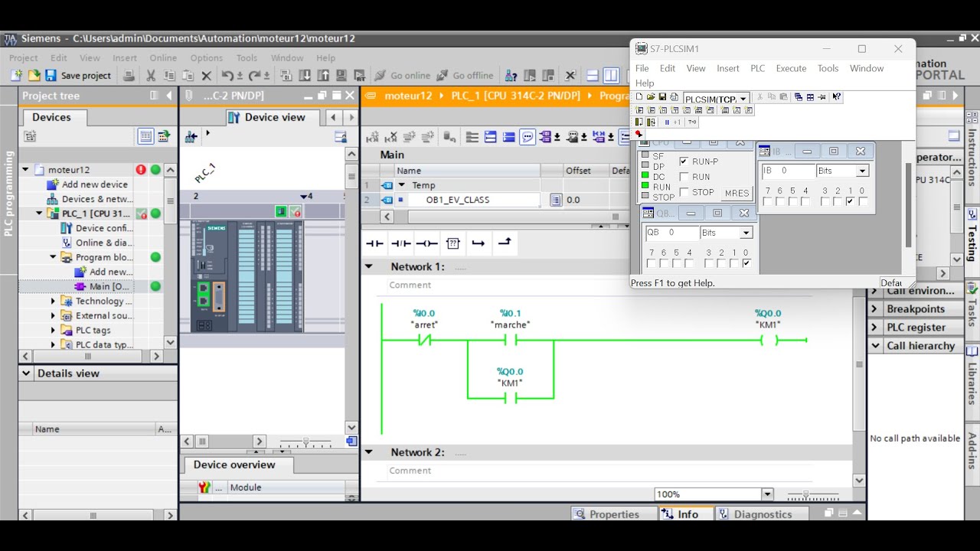Click the download to device icon
The height and width of the screenshot is (551, 980).
(305, 76)
